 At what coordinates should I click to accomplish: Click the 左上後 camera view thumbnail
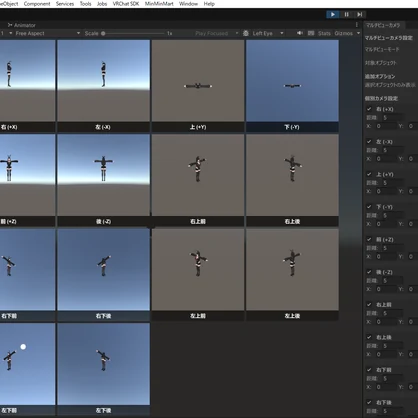pyautogui.click(x=292, y=270)
